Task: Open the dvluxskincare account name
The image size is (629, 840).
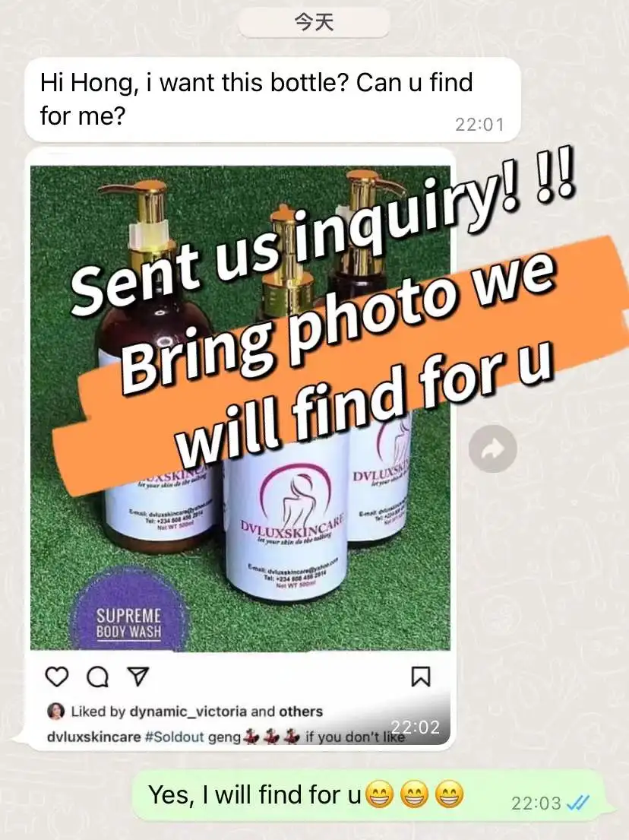Action: (x=93, y=737)
